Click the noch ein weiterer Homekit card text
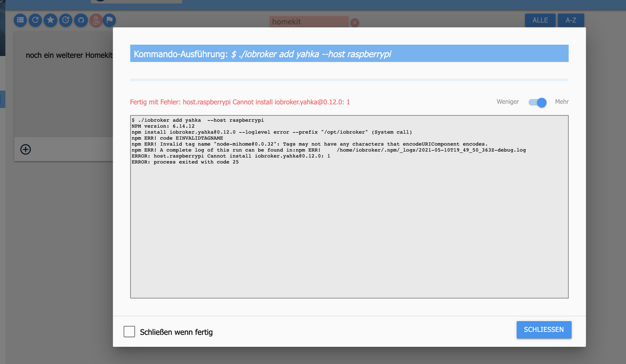Screen dimensions: 626x364 tap(69, 55)
